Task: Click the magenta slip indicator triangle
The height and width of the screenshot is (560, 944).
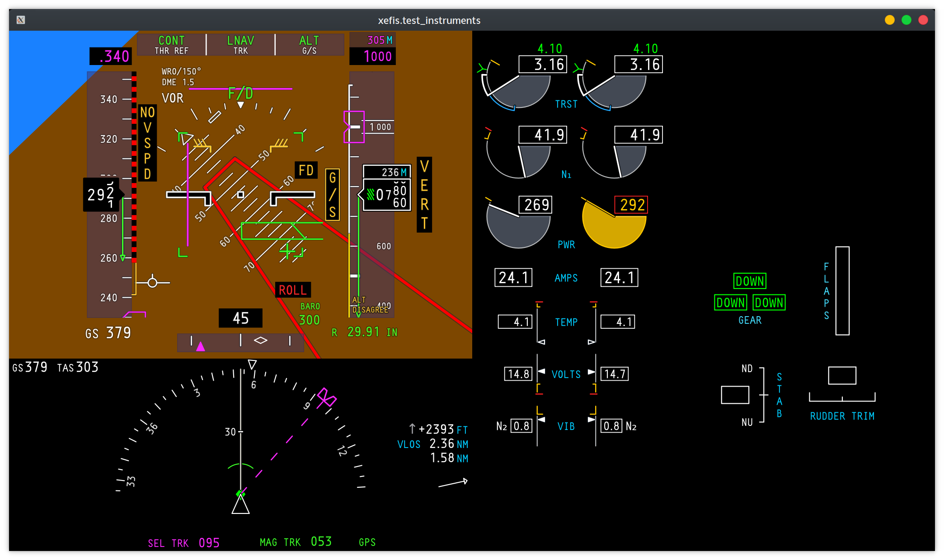Action: 201,346
